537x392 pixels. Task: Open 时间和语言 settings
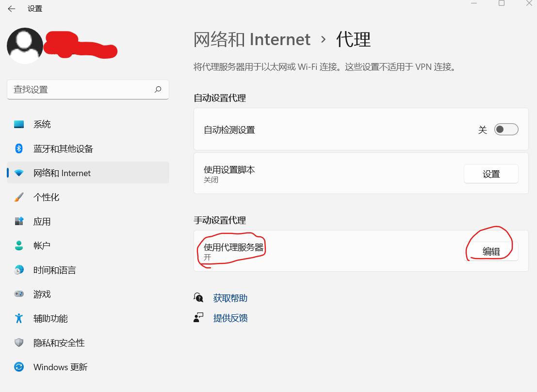(x=55, y=270)
